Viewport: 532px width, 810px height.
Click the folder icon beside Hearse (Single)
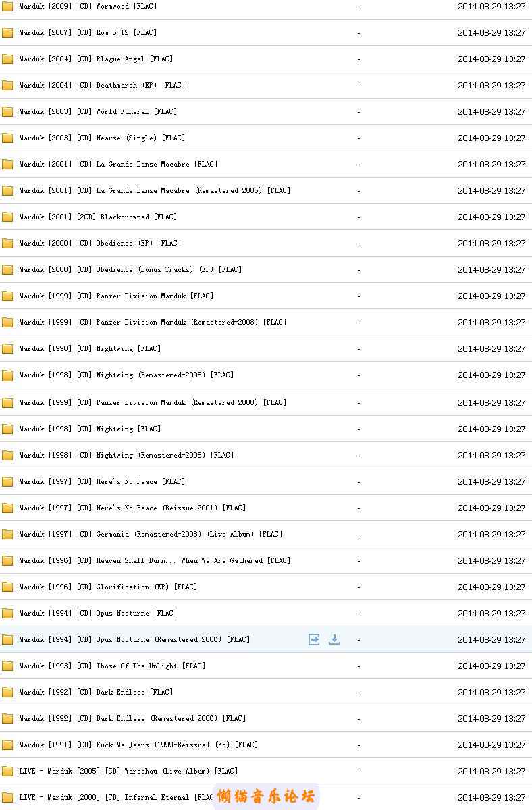point(7,138)
